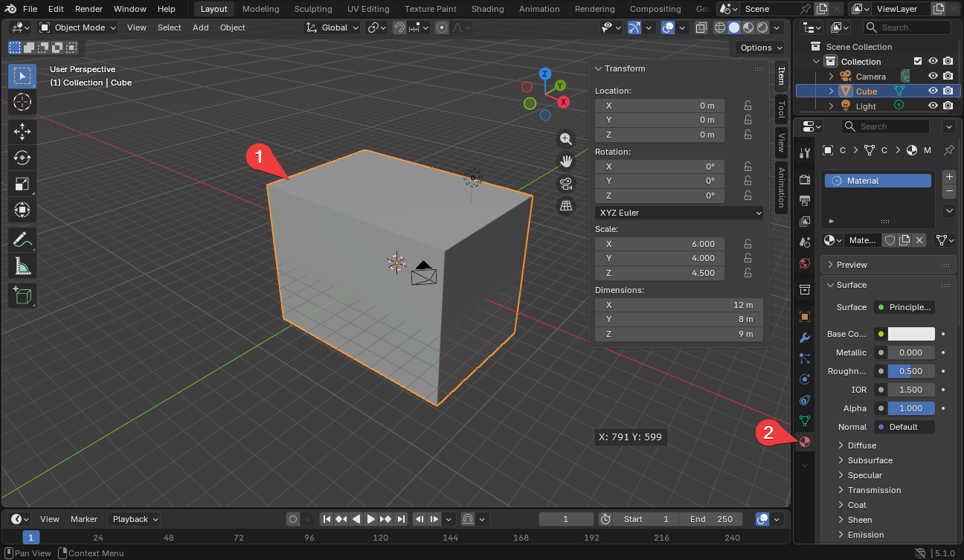Uncheck Collection exclude from view layer checkbox
This screenshot has height=560, width=964.
click(x=918, y=61)
